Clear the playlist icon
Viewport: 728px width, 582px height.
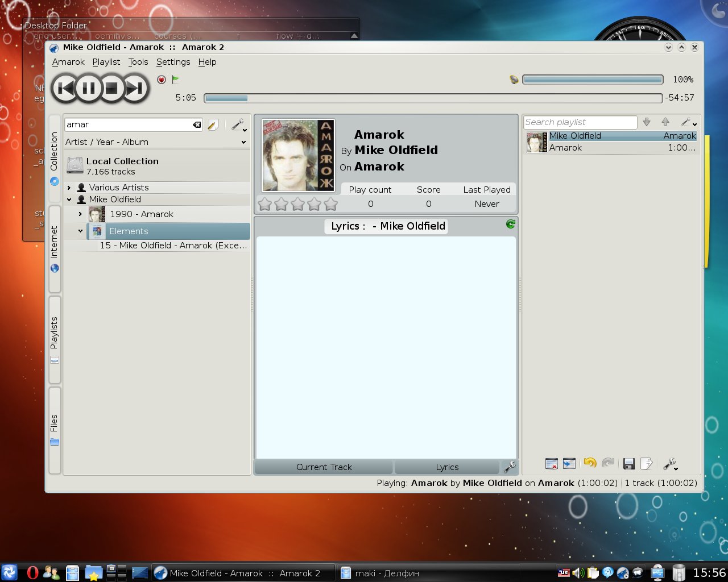pos(552,464)
